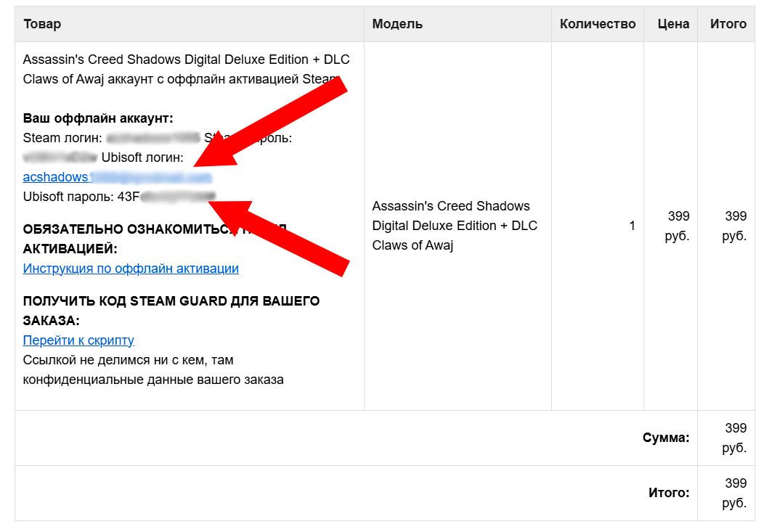Click the acshadows Ubisoft login email link
Image resolution: width=764 pixels, height=532 pixels.
(116, 177)
